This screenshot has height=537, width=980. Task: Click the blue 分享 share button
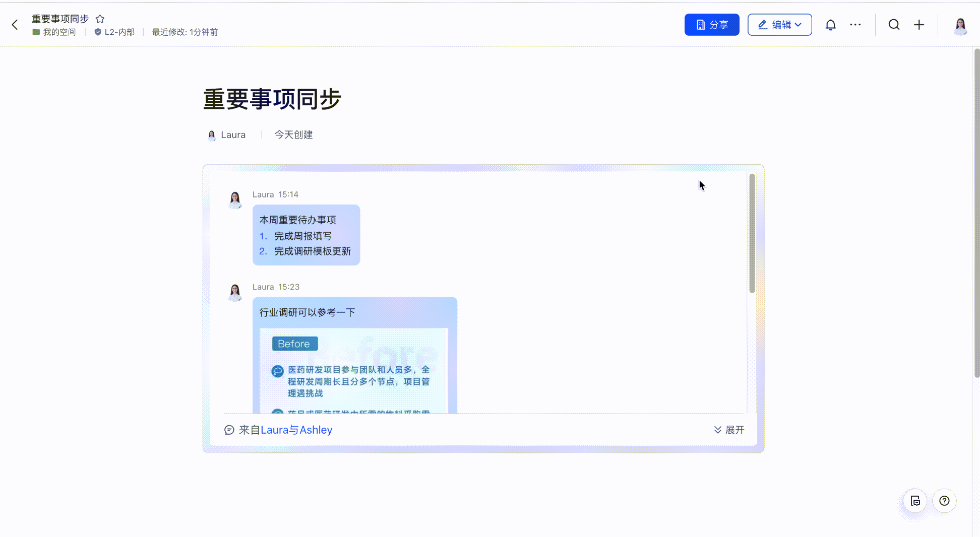pos(711,25)
